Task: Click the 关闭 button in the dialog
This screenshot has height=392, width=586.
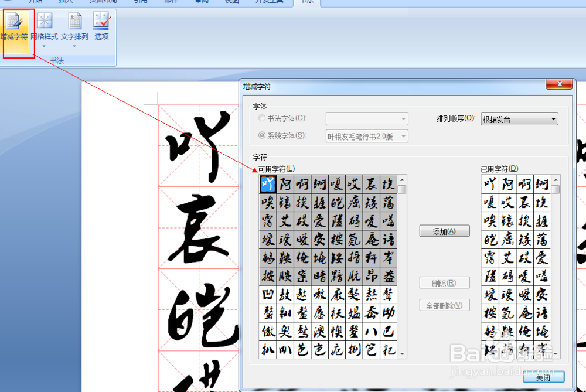Action: tap(543, 377)
